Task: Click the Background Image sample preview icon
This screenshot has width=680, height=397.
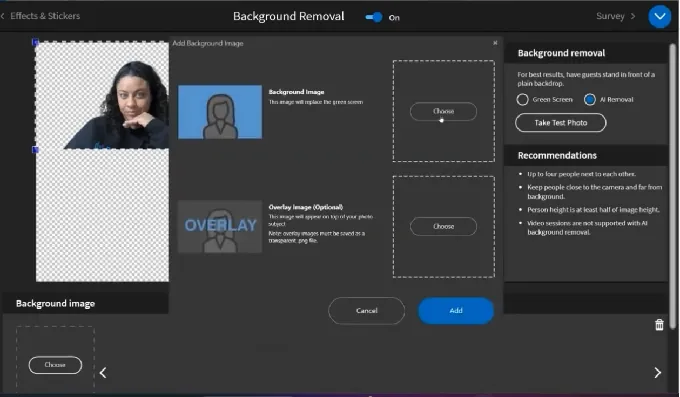Action: click(x=220, y=112)
